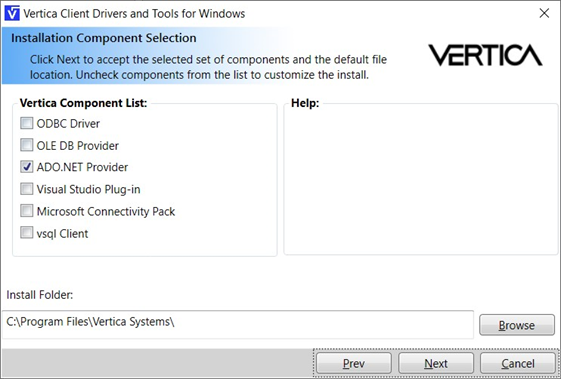Close the Vertica installer window

(x=544, y=13)
